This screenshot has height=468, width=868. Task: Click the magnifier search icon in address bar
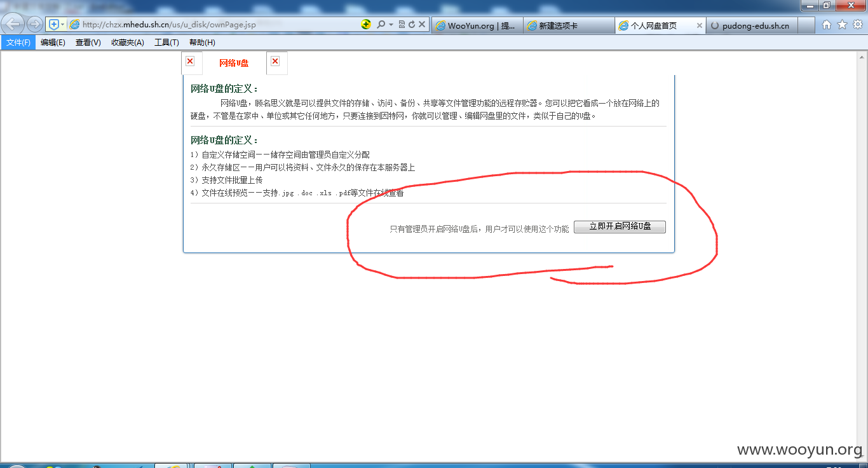coord(381,25)
